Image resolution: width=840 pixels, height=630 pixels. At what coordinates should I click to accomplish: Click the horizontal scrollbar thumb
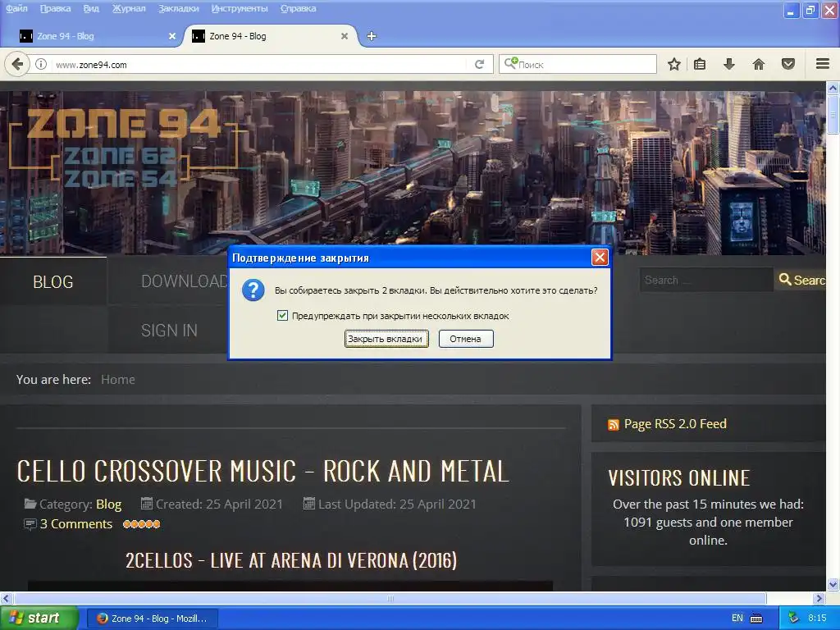click(390, 598)
